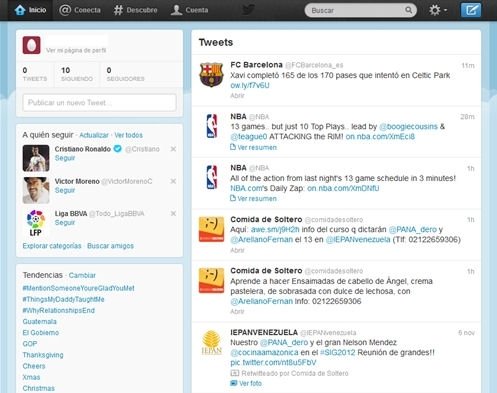Dismiss the Cristiano Ronaldo suggestion
Image resolution: width=497 pixels, height=393 pixels.
pyautogui.click(x=173, y=149)
